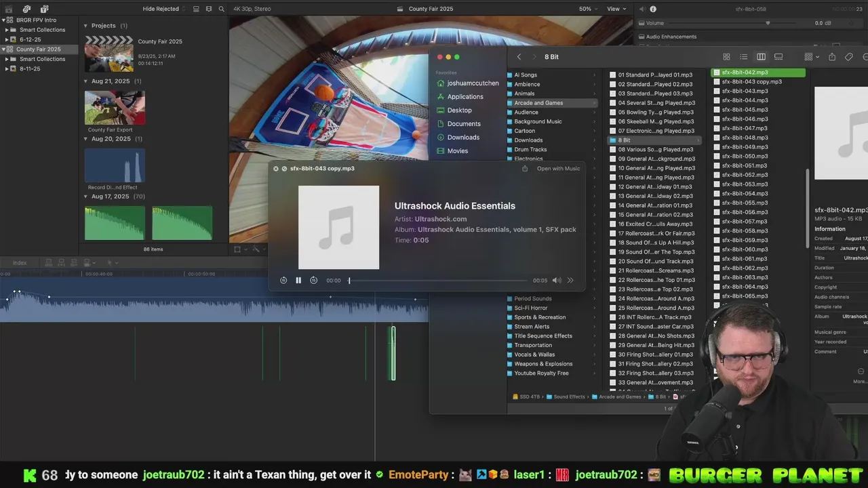The width and height of the screenshot is (868, 488).
Task: Close the Quick Look preview window
Action: 276,169
